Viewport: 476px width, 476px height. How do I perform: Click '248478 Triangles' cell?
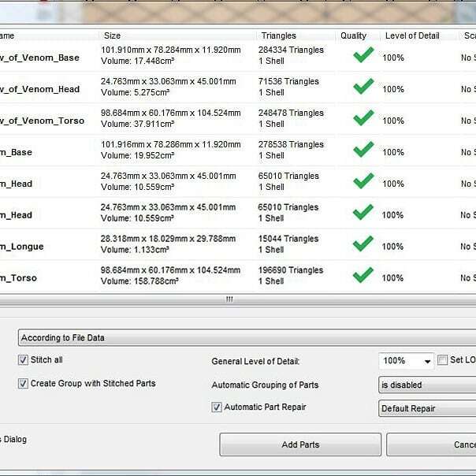[291, 113]
